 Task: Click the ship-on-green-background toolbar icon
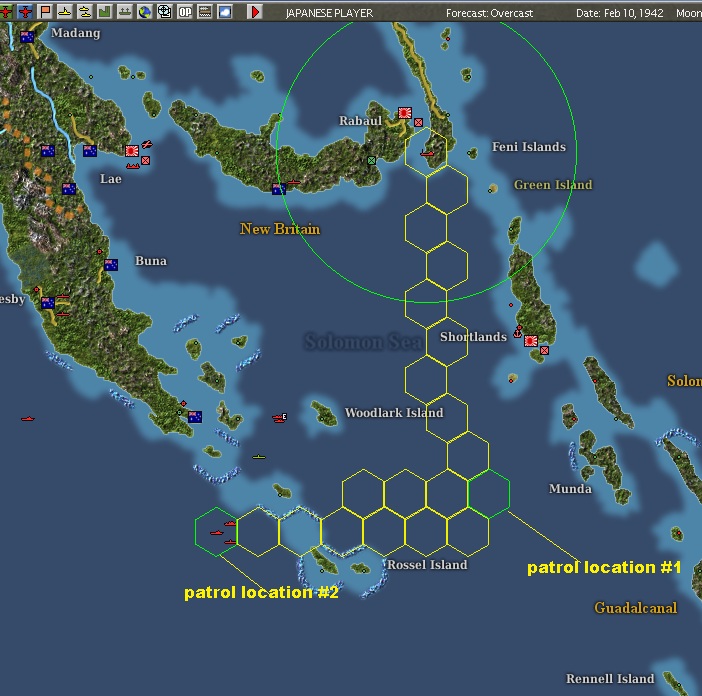124,12
